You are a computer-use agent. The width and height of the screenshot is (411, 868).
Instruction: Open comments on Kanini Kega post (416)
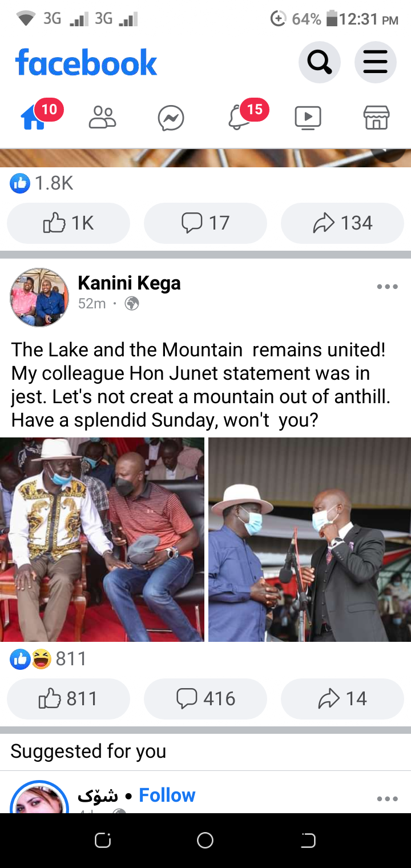205,698
